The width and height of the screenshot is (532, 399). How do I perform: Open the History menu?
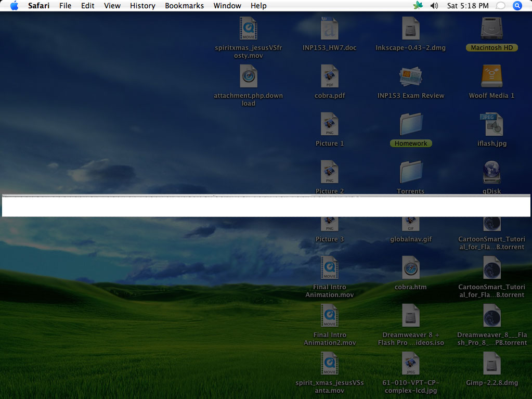pyautogui.click(x=142, y=6)
